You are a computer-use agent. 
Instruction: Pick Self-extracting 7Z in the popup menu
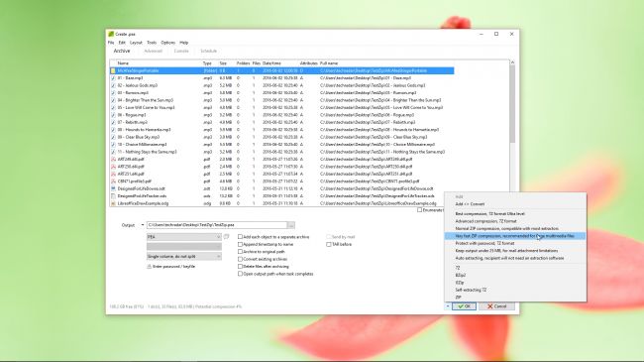coord(515,290)
